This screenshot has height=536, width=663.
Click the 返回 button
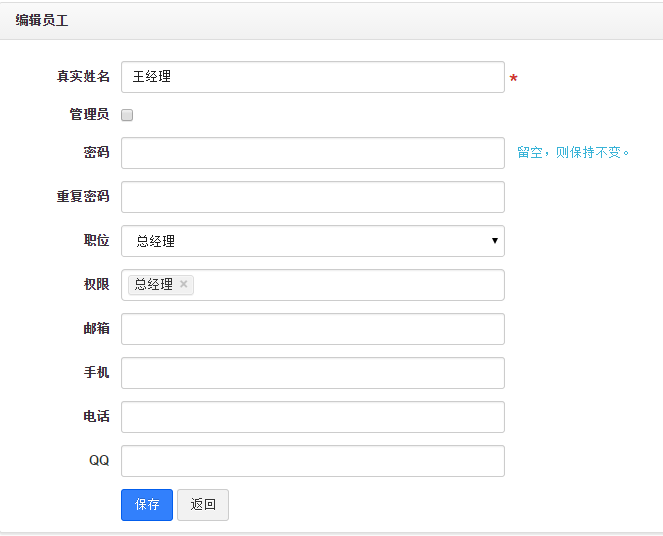[203, 505]
